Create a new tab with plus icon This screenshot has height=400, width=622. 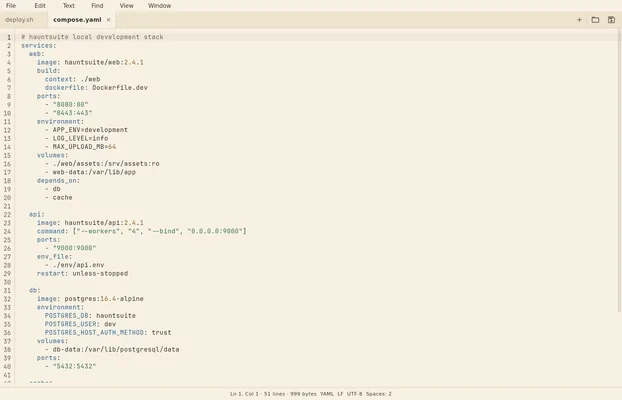click(579, 20)
